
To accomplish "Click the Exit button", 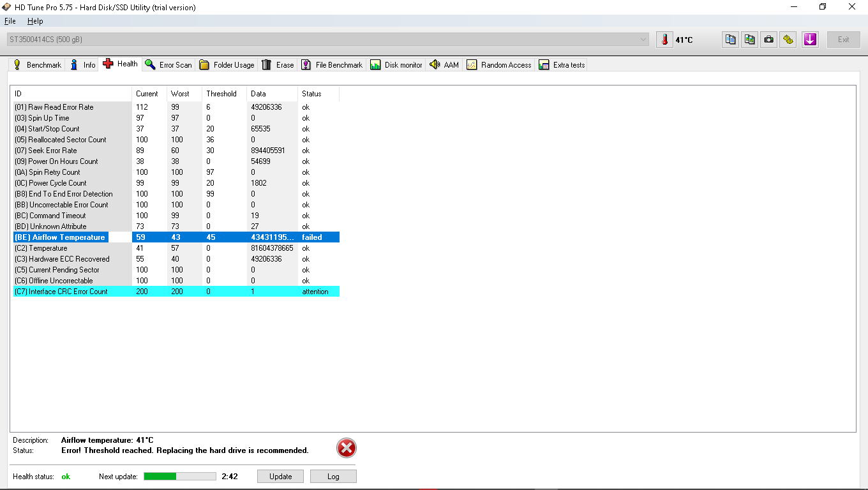I will (844, 40).
